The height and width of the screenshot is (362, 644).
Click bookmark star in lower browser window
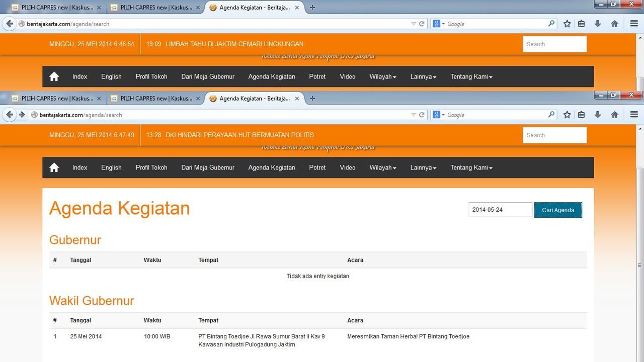tap(567, 115)
